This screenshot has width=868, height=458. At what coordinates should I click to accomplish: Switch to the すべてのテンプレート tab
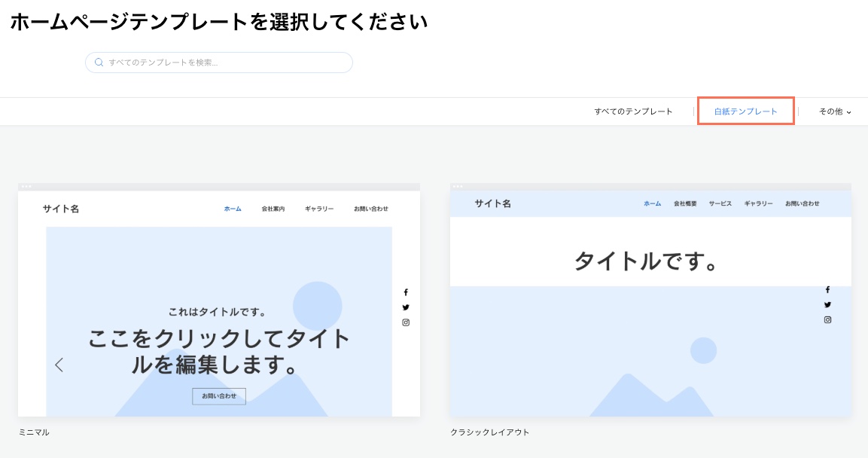point(633,111)
